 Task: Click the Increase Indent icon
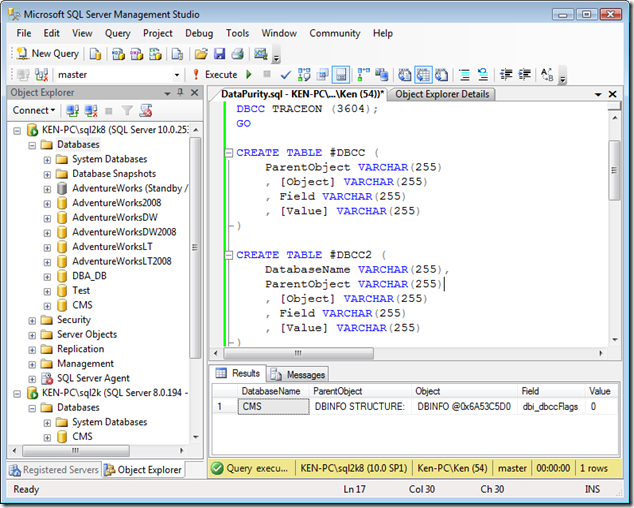[524, 74]
